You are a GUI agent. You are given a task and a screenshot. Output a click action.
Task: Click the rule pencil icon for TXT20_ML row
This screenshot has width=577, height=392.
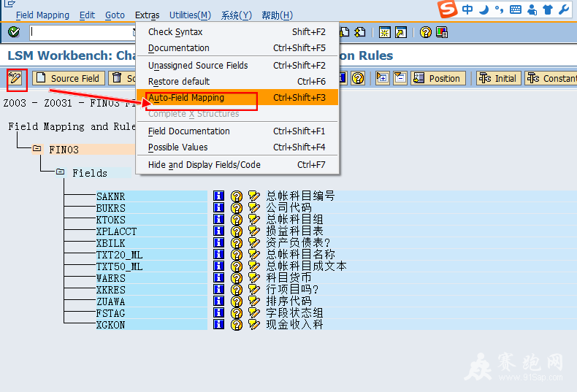pos(254,255)
